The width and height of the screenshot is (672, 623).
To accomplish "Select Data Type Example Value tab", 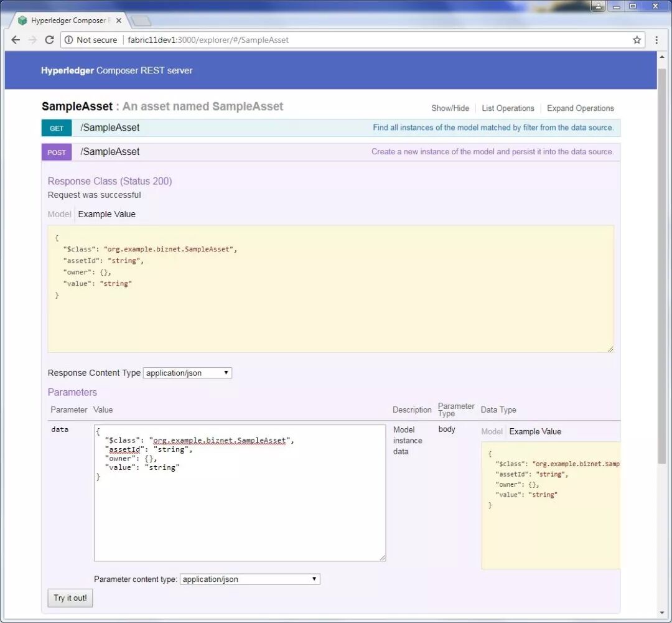I will coord(535,431).
